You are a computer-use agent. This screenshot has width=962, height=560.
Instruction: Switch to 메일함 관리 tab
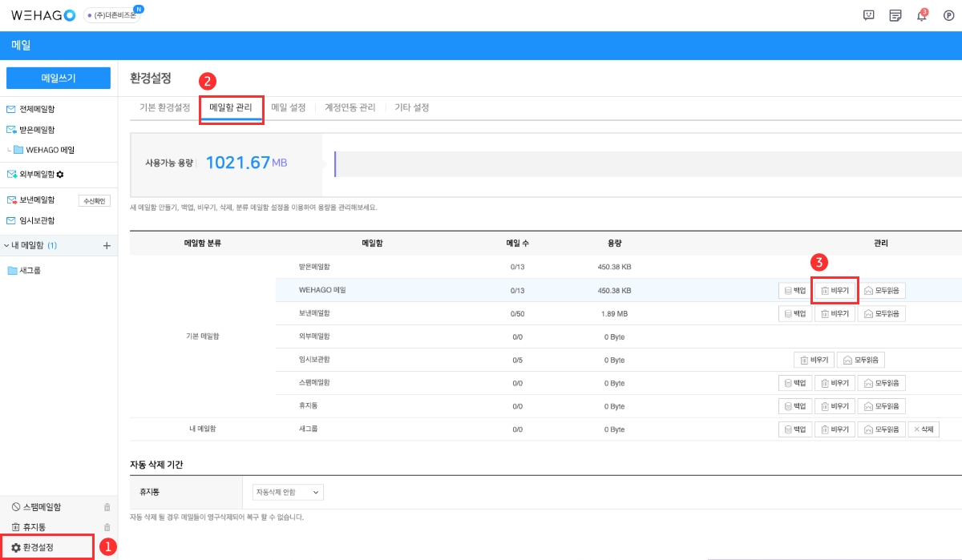(231, 107)
